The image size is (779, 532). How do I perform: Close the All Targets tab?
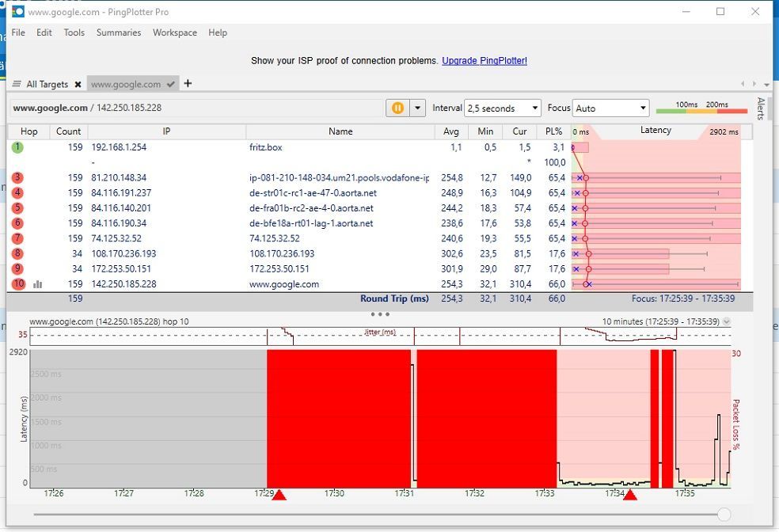[78, 85]
